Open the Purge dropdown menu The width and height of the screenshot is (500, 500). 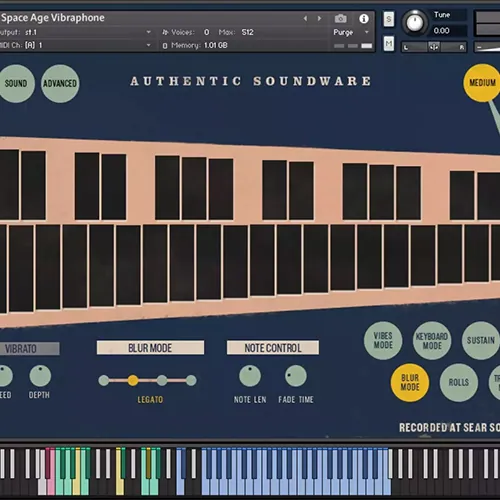tap(351, 32)
